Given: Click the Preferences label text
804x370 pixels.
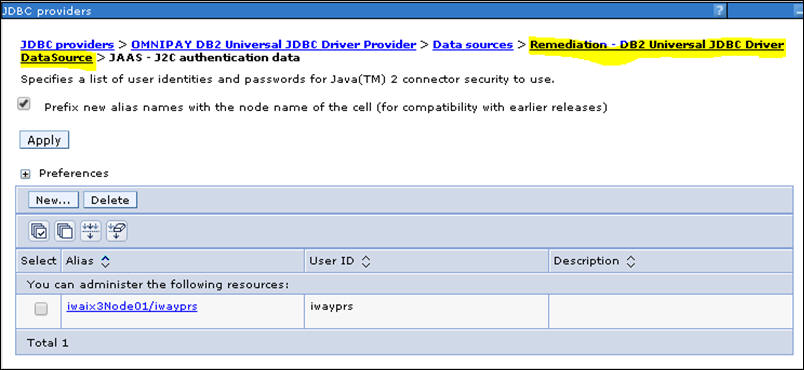Looking at the screenshot, I should pyautogui.click(x=74, y=173).
